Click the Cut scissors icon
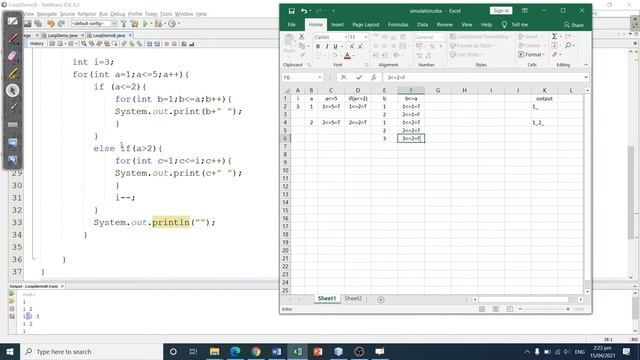Screen dimensions: 640x360 [x=302, y=37]
